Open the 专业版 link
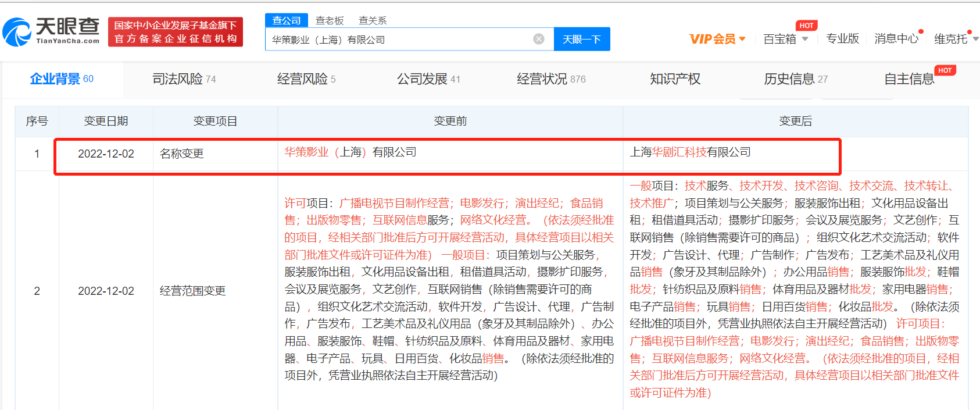This screenshot has height=410, width=980. tap(842, 39)
